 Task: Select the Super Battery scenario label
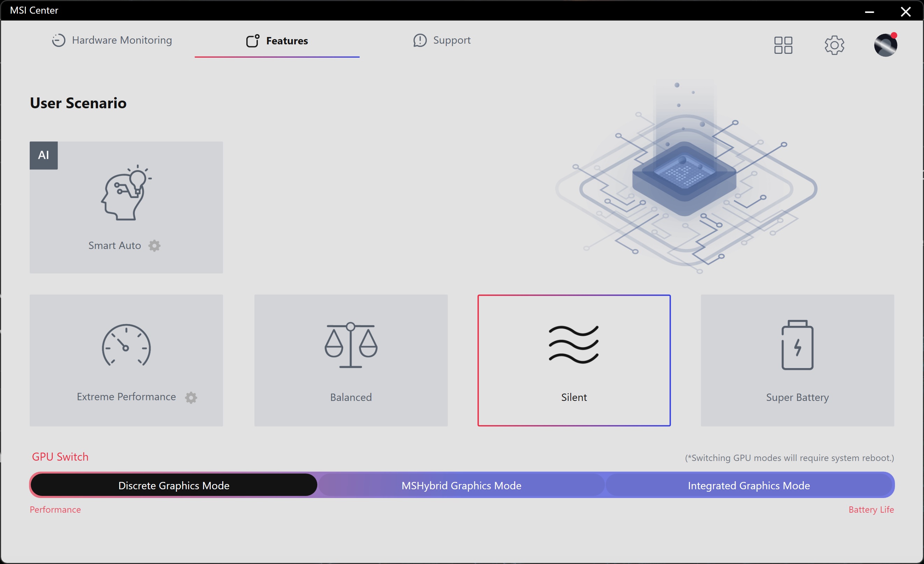[797, 397]
